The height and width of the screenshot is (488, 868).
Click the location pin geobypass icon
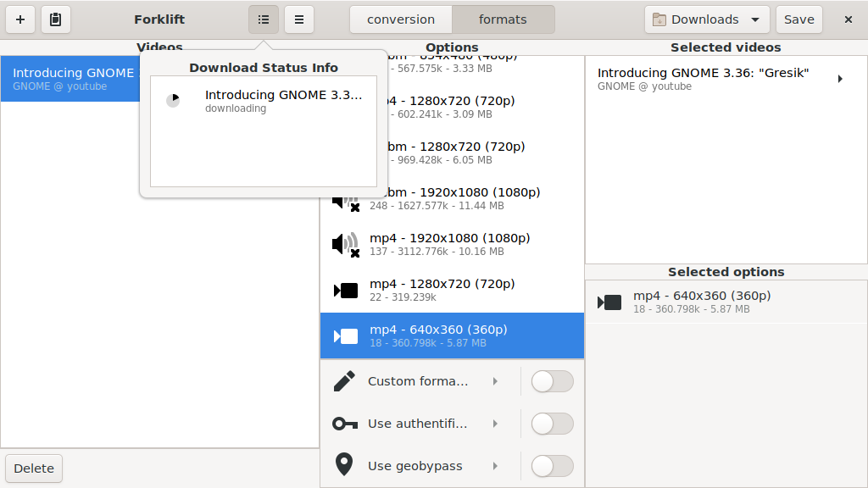[x=344, y=464]
